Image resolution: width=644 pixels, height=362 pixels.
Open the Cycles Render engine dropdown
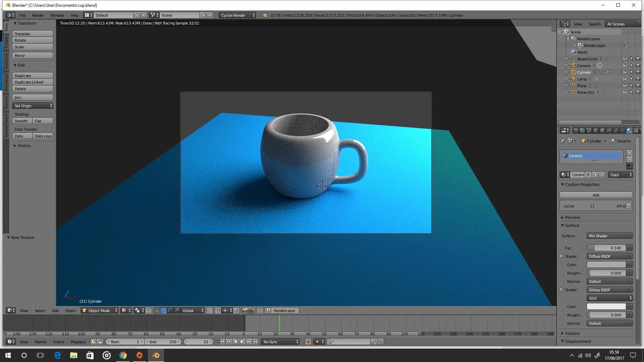click(x=237, y=15)
